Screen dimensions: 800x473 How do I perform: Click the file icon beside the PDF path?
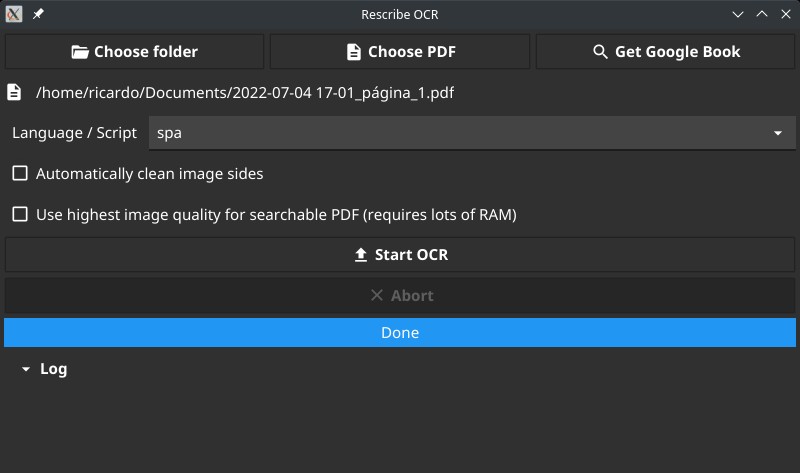tap(14, 92)
